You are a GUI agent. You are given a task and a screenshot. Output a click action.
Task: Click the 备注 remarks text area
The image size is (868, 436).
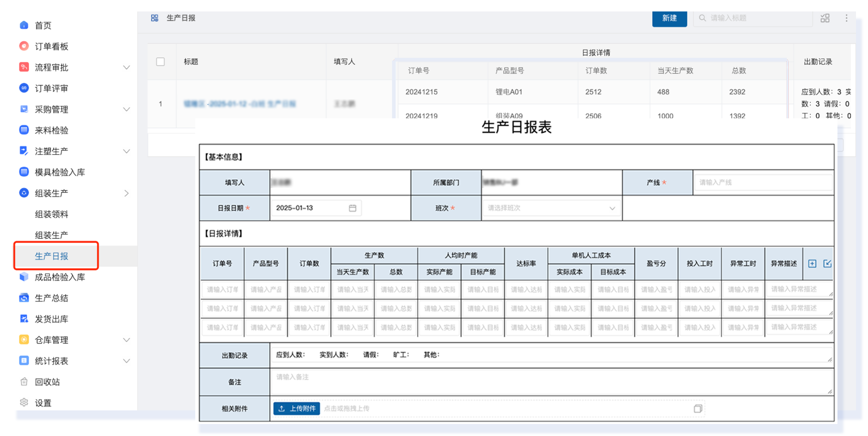point(551,382)
